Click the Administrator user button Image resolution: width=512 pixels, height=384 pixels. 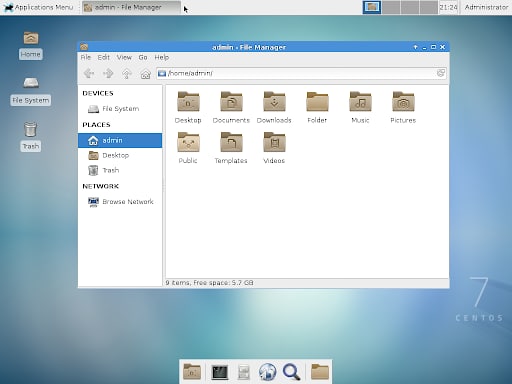coord(486,7)
